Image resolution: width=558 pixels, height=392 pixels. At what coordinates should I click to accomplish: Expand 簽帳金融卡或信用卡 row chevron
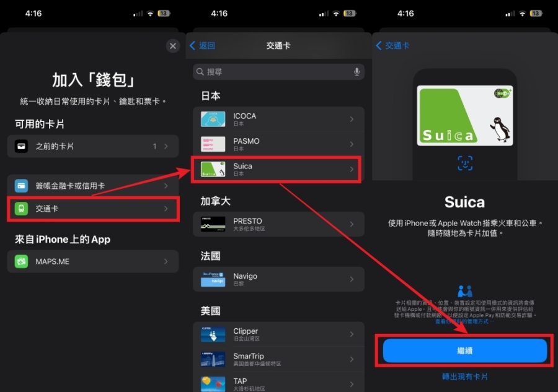(x=166, y=186)
